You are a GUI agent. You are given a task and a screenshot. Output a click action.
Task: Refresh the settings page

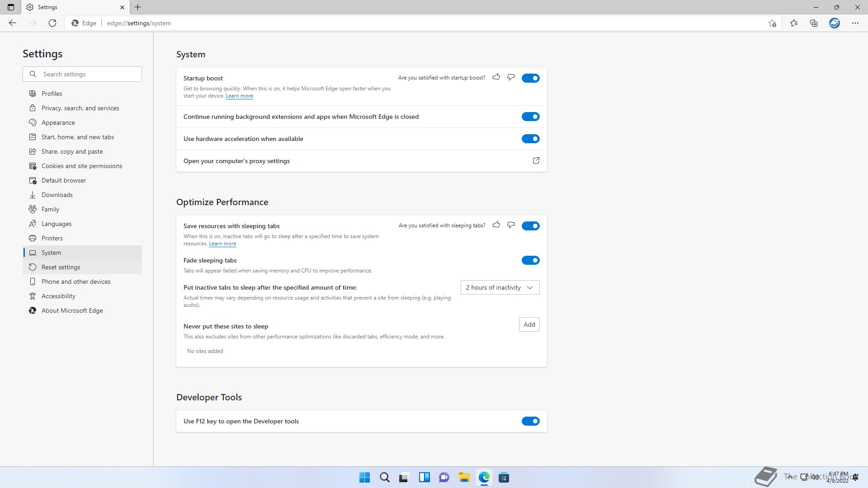tap(52, 23)
